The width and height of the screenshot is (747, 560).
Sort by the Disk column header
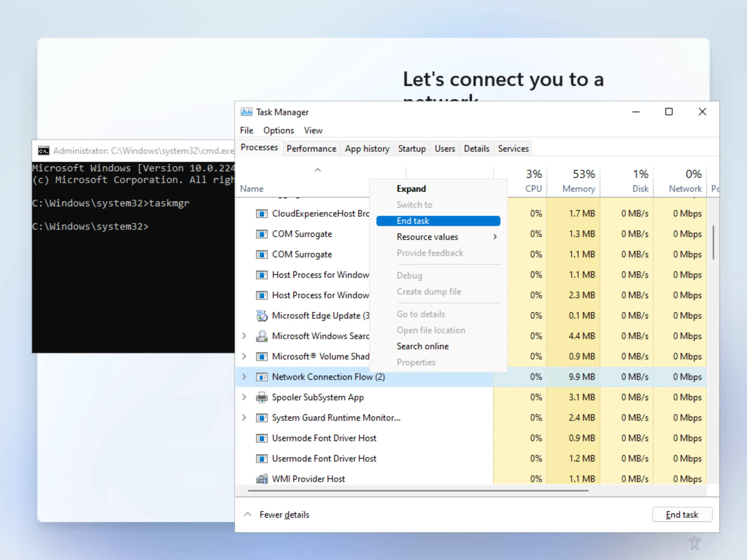click(x=627, y=181)
